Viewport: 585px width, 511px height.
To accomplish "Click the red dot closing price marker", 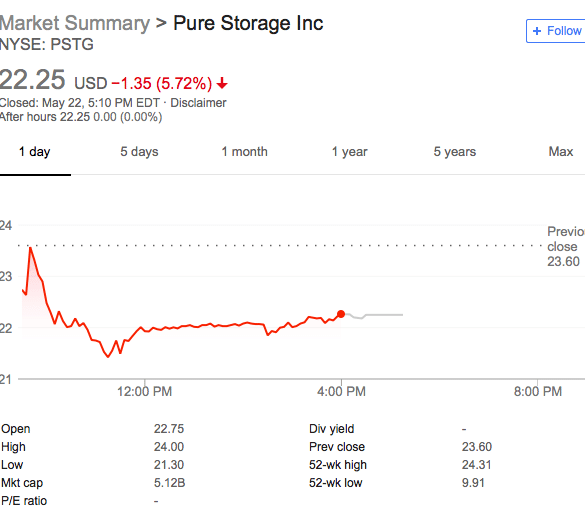I will (341, 314).
